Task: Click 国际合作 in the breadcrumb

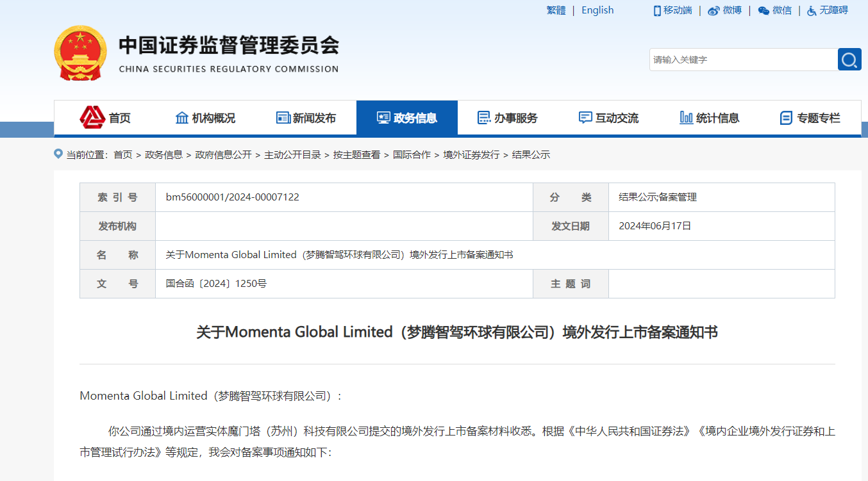Action: pyautogui.click(x=412, y=155)
